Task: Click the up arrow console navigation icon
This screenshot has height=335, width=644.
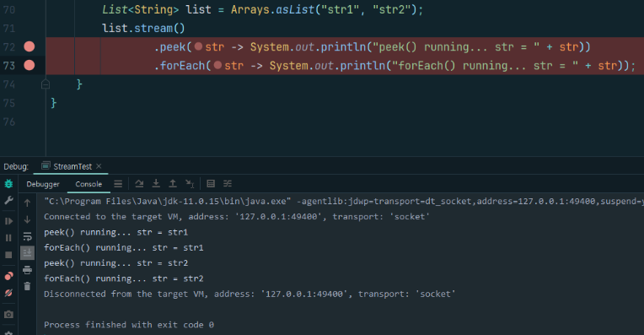Action: click(27, 203)
